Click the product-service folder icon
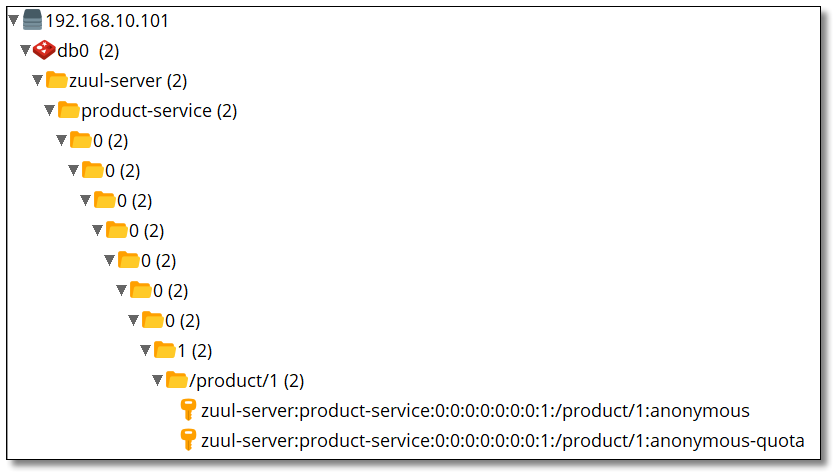The width and height of the screenshot is (833, 472). [68, 110]
